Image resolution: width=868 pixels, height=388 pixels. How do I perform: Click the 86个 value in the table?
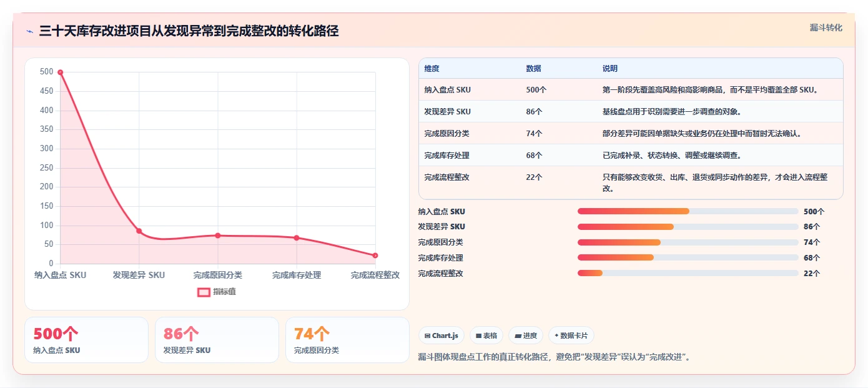534,112
